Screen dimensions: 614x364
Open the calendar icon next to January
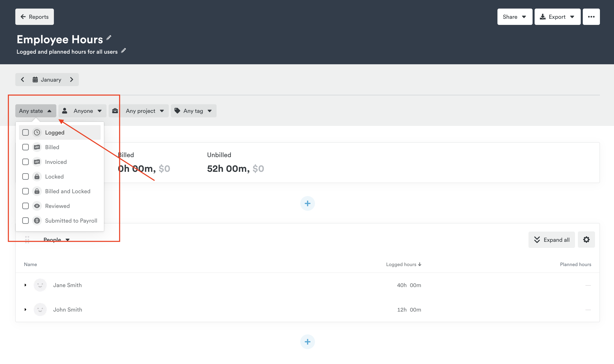pyautogui.click(x=35, y=79)
